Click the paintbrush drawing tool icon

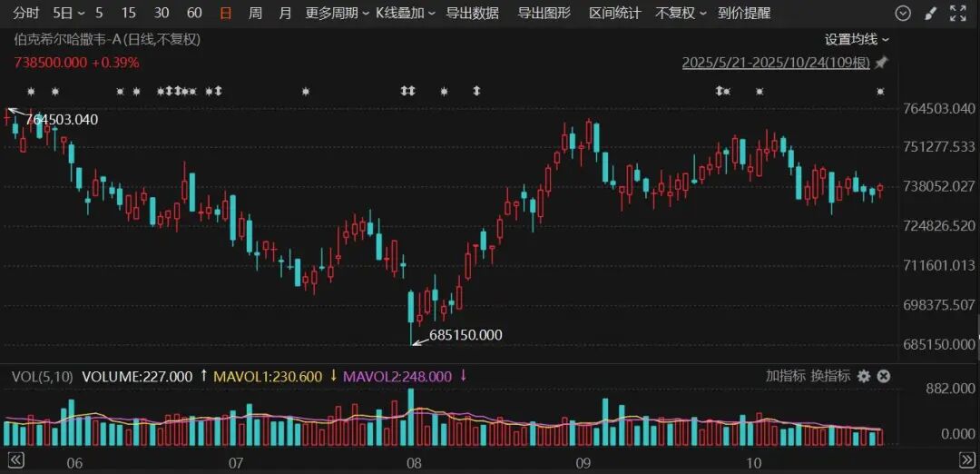930,14
